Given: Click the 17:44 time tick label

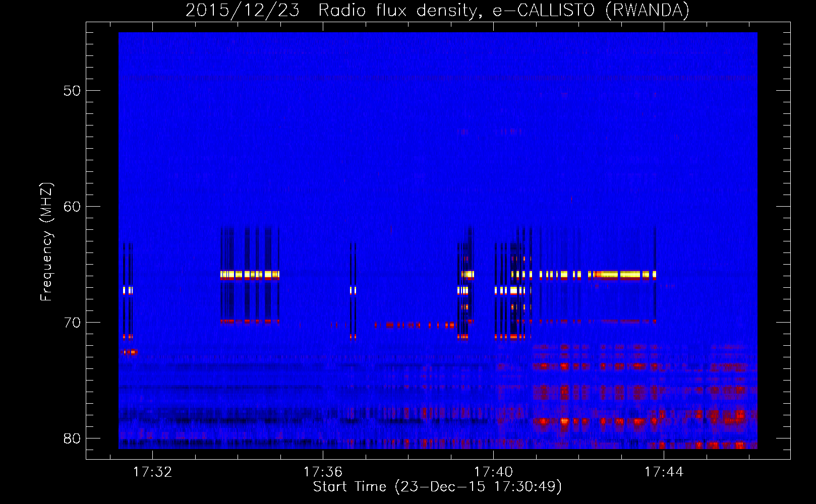Looking at the screenshot, I should [x=664, y=472].
